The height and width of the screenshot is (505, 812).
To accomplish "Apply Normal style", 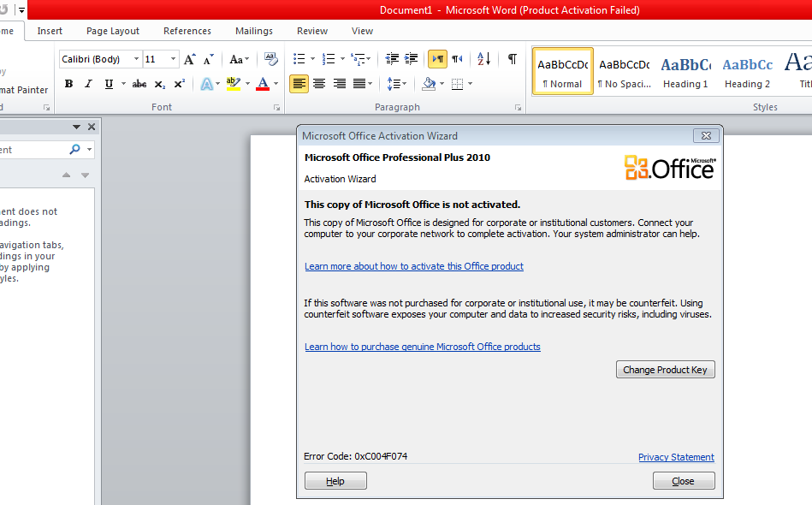I will click(x=563, y=72).
